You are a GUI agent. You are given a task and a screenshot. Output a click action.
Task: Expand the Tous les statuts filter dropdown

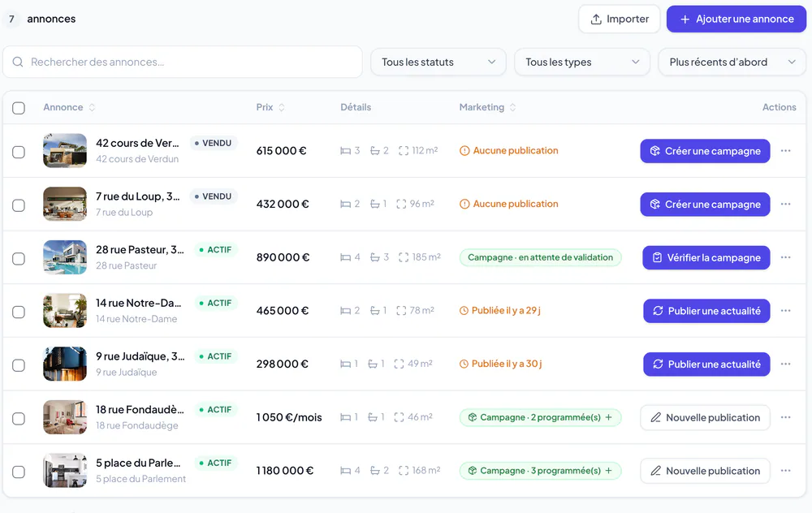[438, 63]
